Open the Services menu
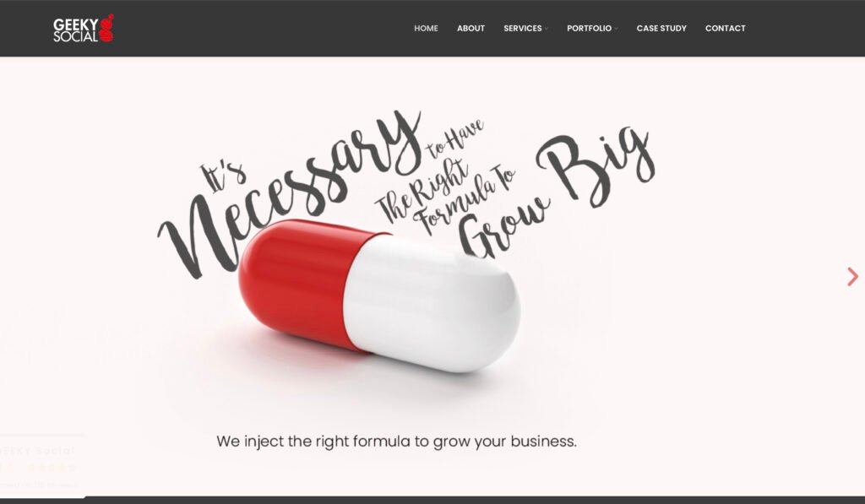 point(522,28)
